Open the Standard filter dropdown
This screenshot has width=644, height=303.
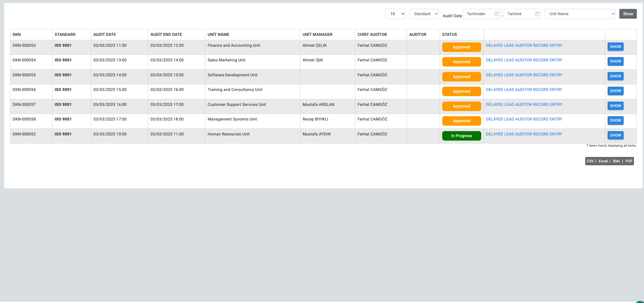[424, 14]
